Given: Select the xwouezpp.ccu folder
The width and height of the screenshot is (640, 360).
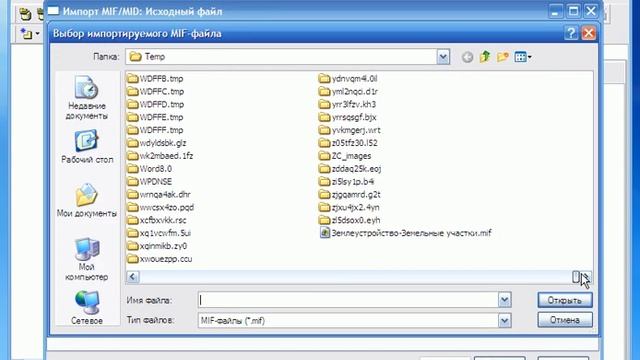Looking at the screenshot, I should [160, 259].
